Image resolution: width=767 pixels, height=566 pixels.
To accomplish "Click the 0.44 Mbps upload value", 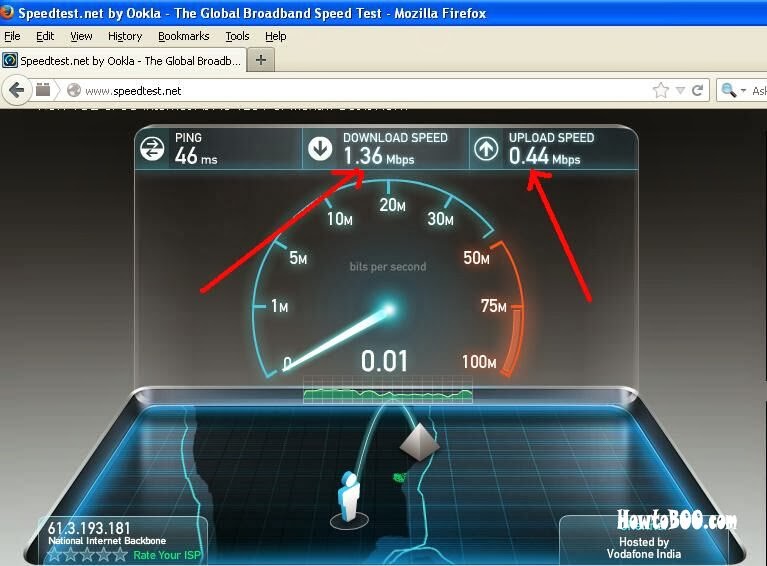I will [x=544, y=157].
